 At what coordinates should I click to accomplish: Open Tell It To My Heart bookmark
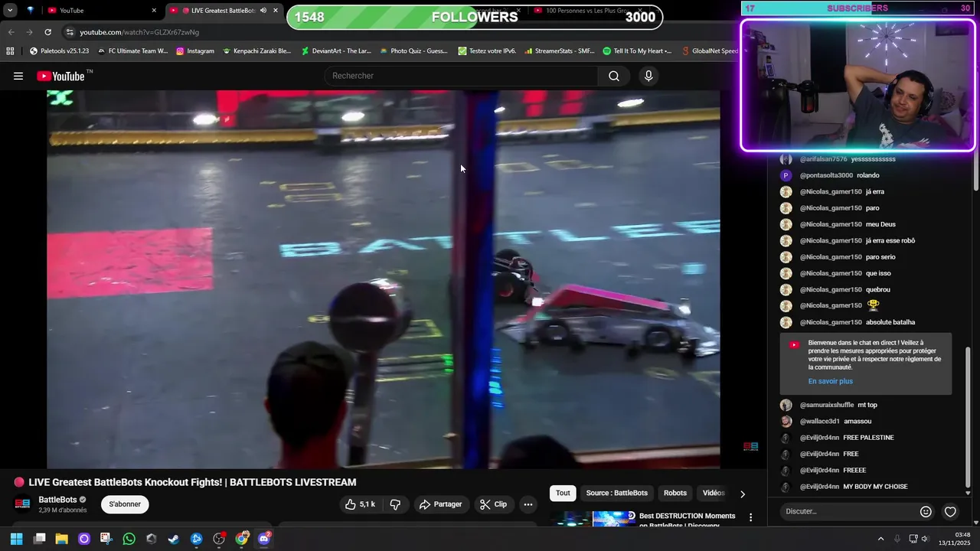click(637, 51)
